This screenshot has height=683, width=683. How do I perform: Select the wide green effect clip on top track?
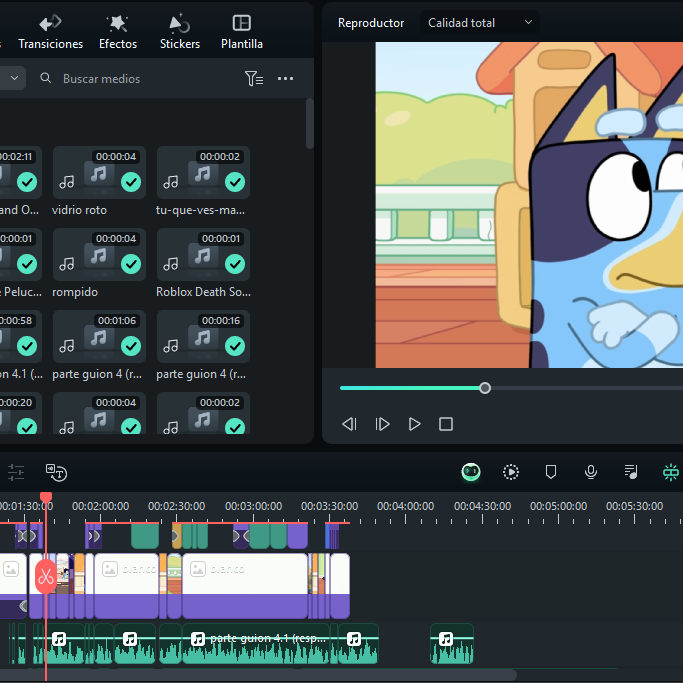[145, 536]
